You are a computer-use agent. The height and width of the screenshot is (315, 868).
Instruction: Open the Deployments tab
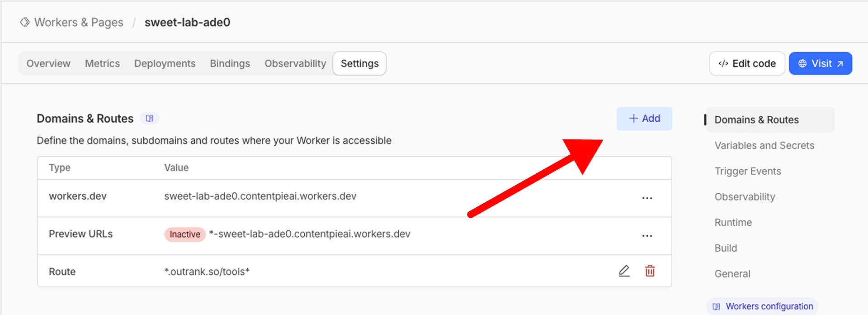[165, 63]
